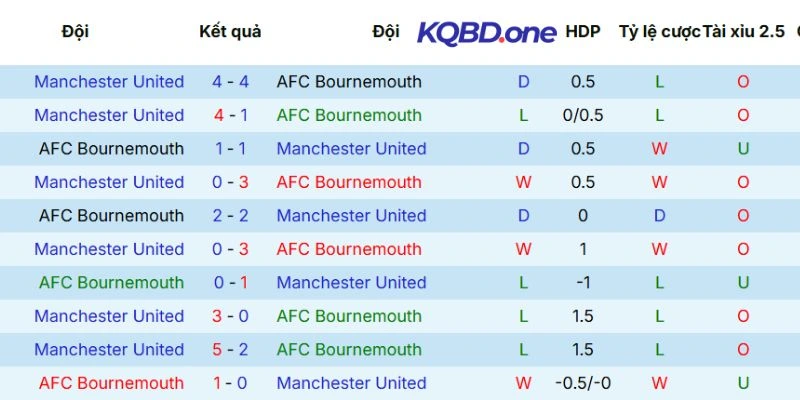Open the 4 - 1 match score

(x=230, y=115)
